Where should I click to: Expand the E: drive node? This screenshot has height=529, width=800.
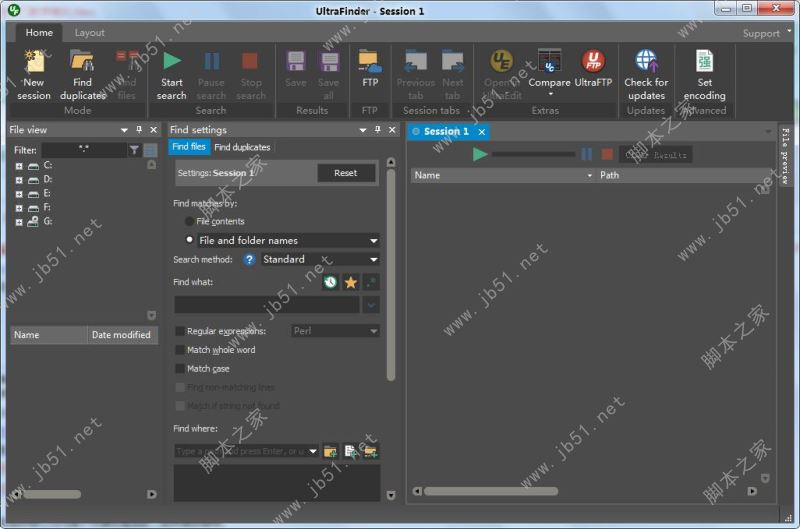[19, 194]
